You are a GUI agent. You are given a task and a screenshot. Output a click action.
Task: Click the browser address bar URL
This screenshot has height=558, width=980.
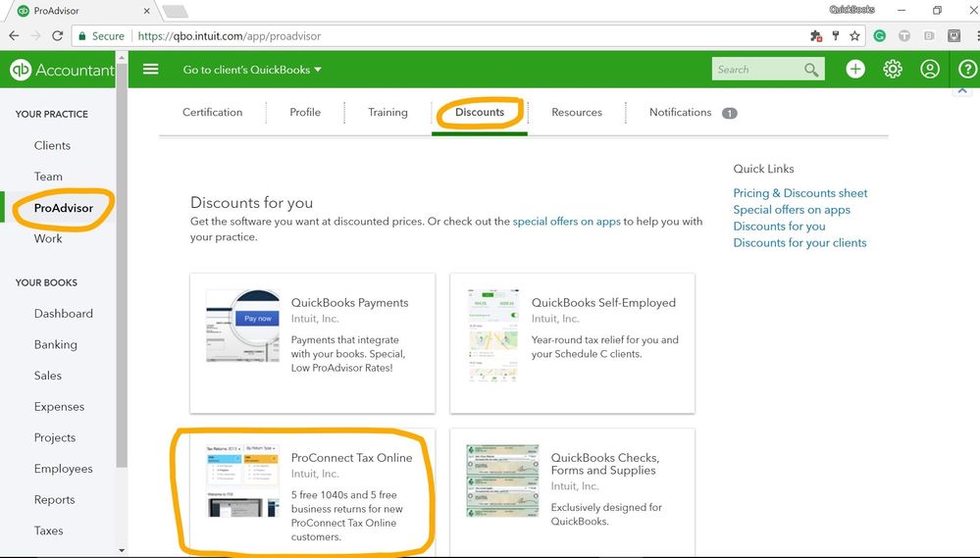pos(229,36)
